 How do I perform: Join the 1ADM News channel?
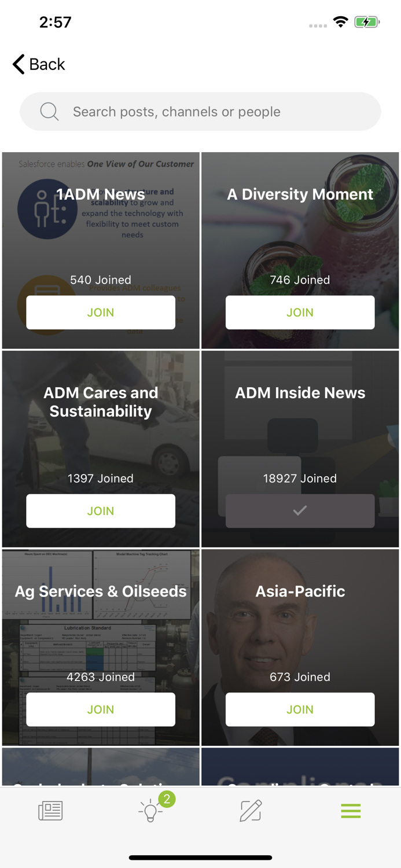point(100,312)
